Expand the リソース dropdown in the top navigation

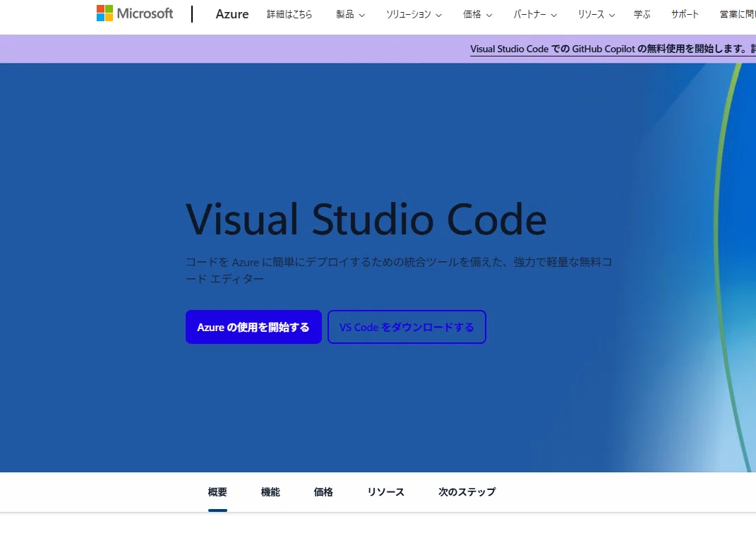click(x=596, y=14)
